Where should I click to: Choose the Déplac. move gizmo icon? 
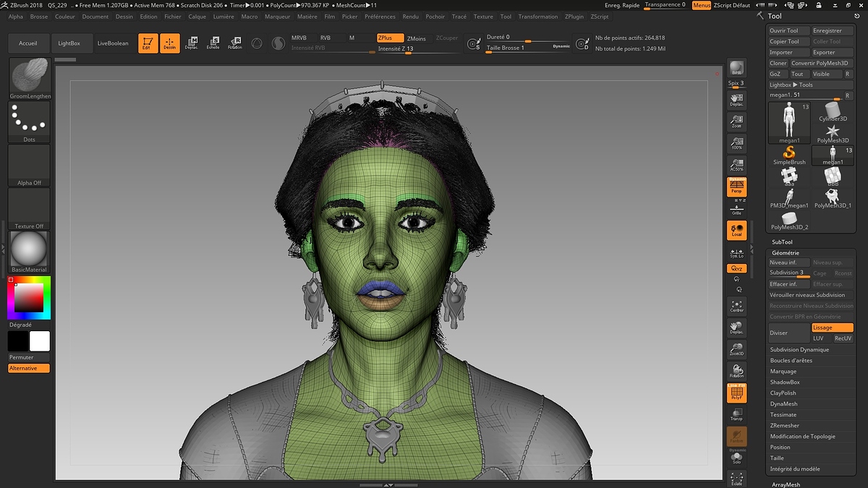pyautogui.click(x=192, y=43)
